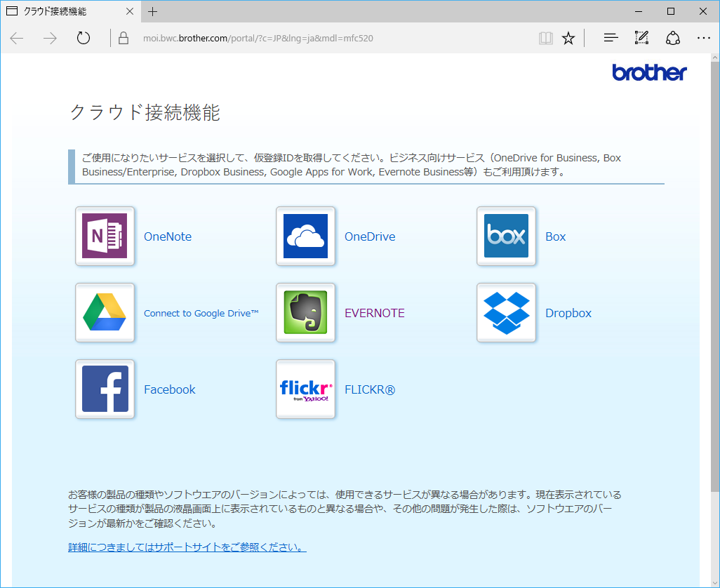The width and height of the screenshot is (720, 588).
Task: Close the クラウド接続機能 tab
Action: [130, 11]
